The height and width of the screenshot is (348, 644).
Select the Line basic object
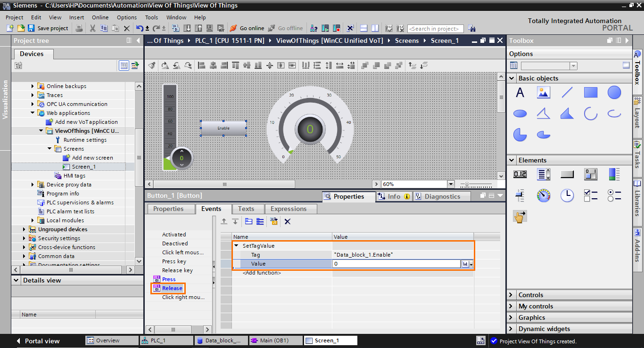(x=567, y=93)
